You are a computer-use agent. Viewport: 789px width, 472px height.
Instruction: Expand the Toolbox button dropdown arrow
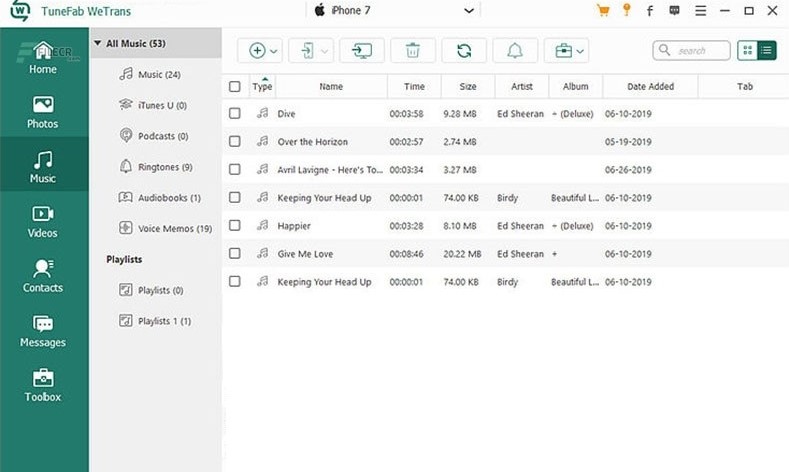(580, 51)
